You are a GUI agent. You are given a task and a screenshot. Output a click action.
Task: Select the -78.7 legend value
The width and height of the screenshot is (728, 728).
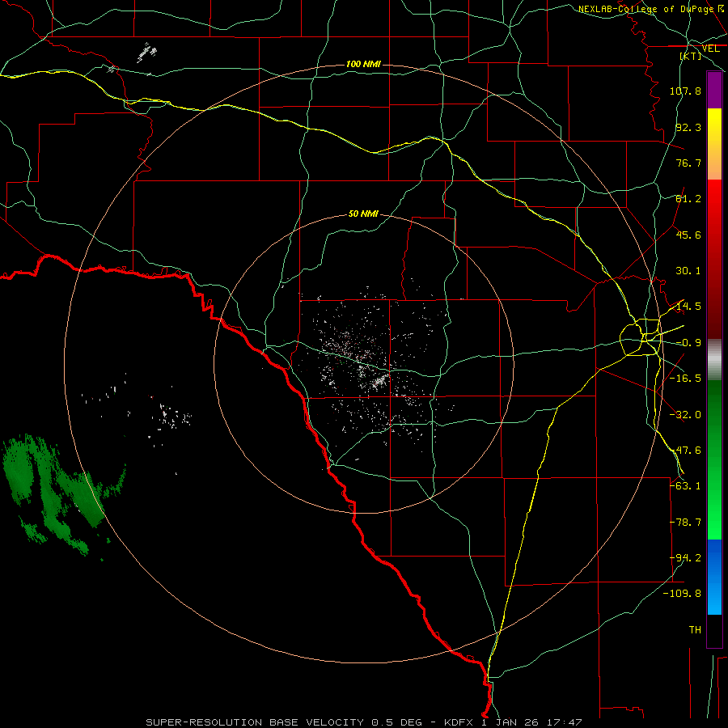(685, 523)
